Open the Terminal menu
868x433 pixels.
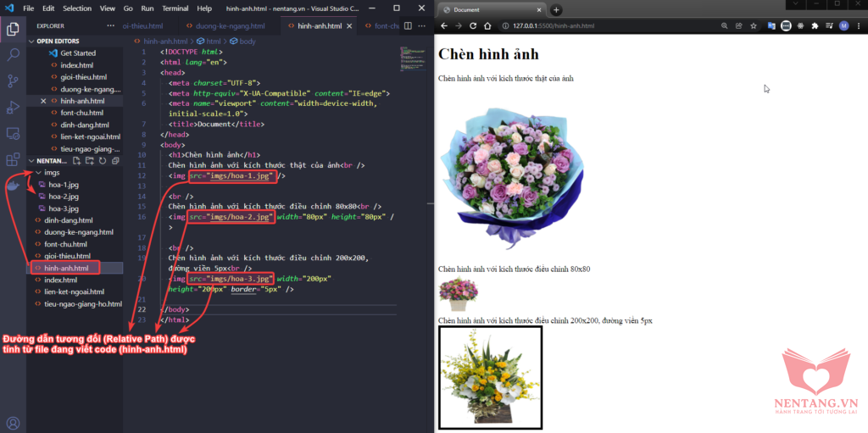(175, 8)
